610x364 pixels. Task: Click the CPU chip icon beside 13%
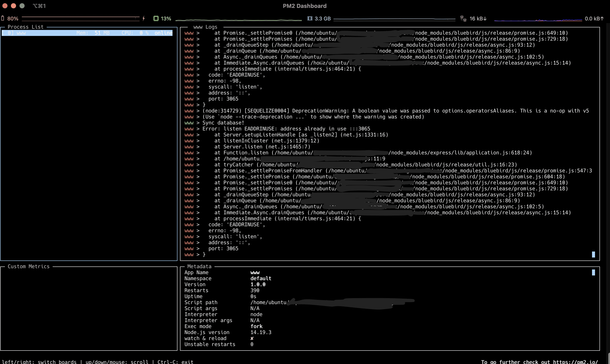(x=156, y=18)
